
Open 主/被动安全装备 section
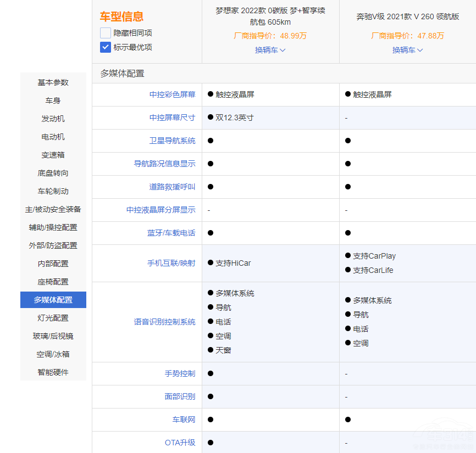pos(53,209)
